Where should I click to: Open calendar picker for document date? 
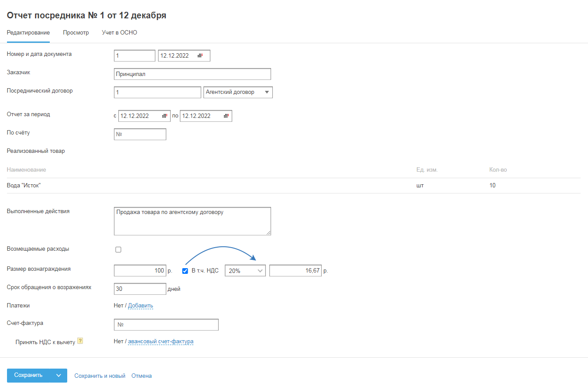coord(200,56)
